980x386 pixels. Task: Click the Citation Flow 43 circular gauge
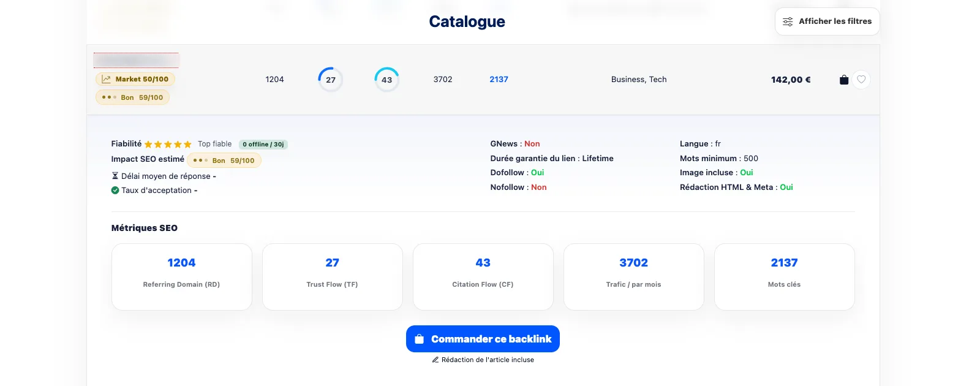tap(386, 80)
